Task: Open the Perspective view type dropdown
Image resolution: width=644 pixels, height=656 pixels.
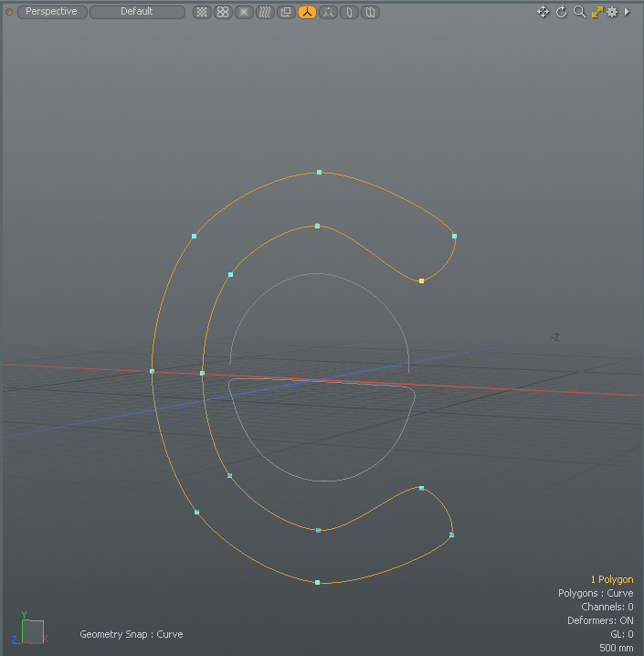Action: click(51, 12)
